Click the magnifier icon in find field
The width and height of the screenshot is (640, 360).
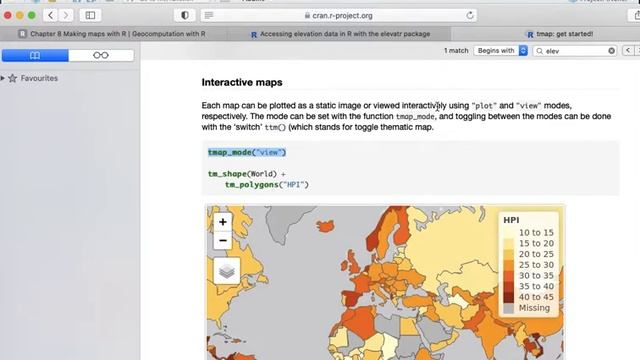click(x=540, y=51)
